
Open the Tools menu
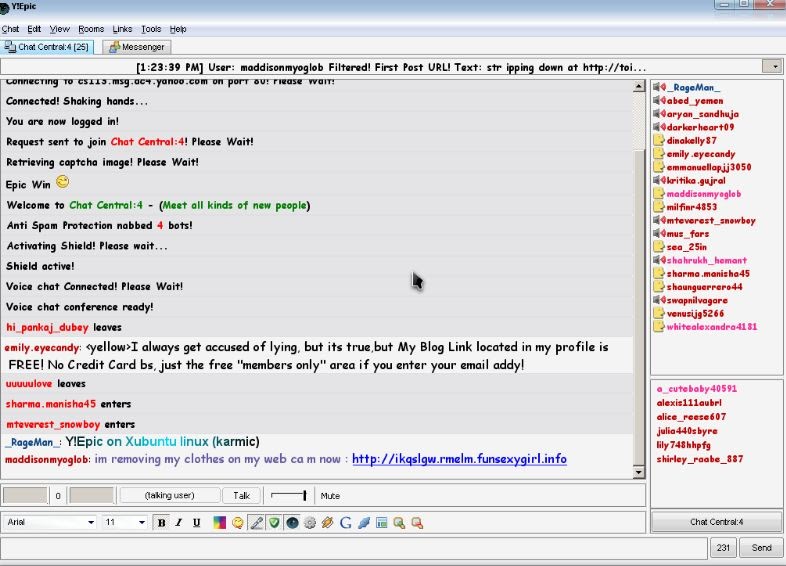[151, 29]
